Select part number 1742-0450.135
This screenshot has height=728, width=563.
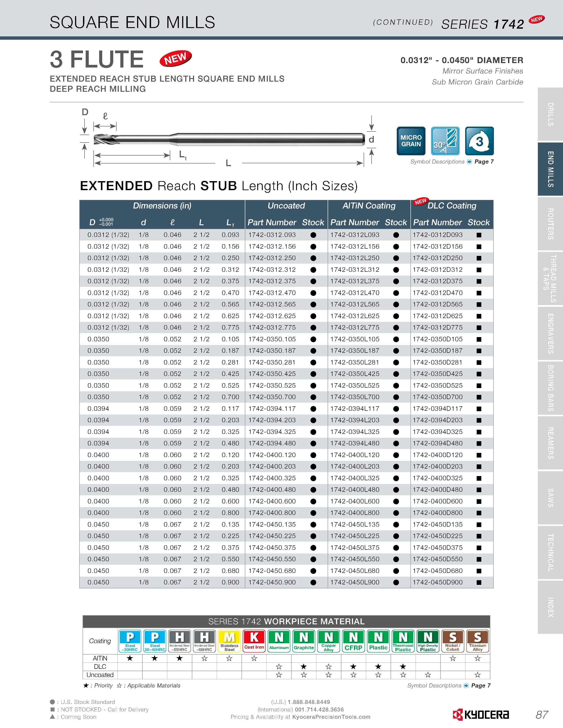click(272, 524)
